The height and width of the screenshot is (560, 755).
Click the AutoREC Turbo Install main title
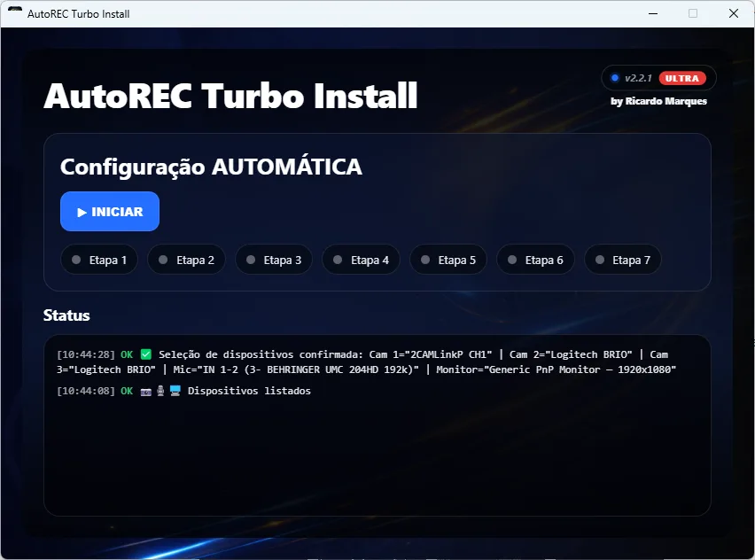click(230, 96)
